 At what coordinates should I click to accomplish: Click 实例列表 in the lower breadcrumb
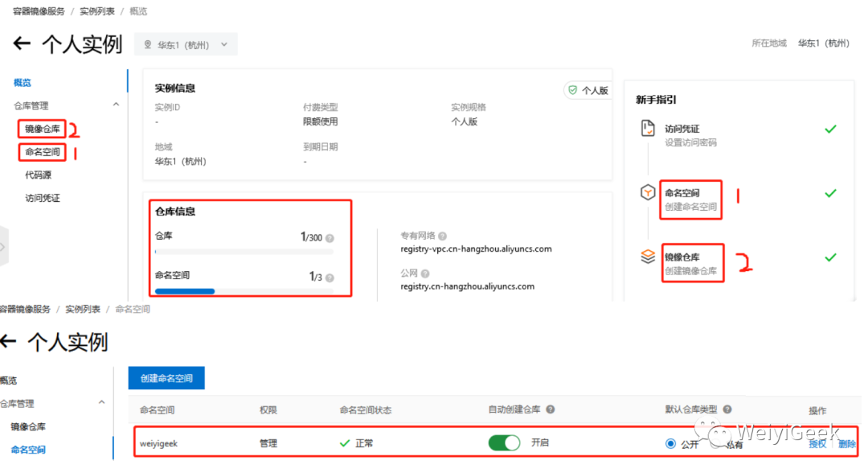click(x=83, y=309)
